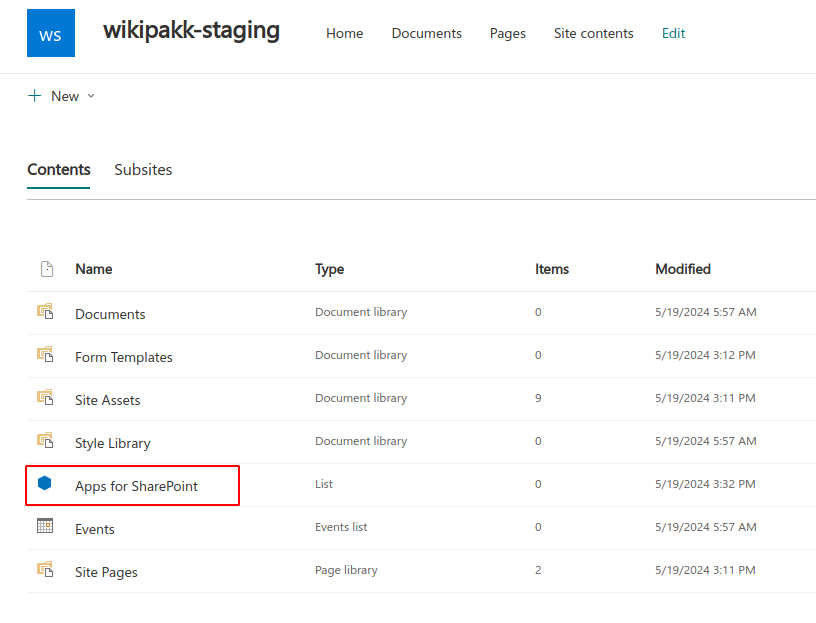This screenshot has height=623, width=816.
Task: Click the file type column header icon
Action: (47, 269)
